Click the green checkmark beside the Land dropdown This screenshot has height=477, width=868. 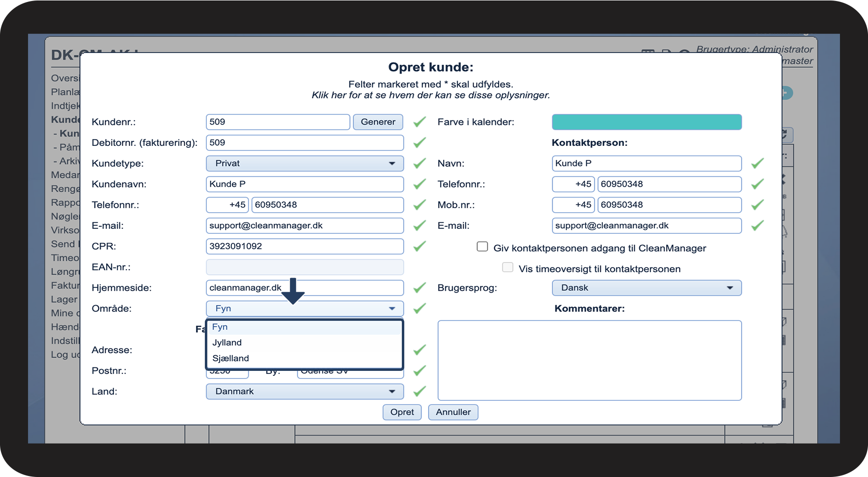[419, 392]
